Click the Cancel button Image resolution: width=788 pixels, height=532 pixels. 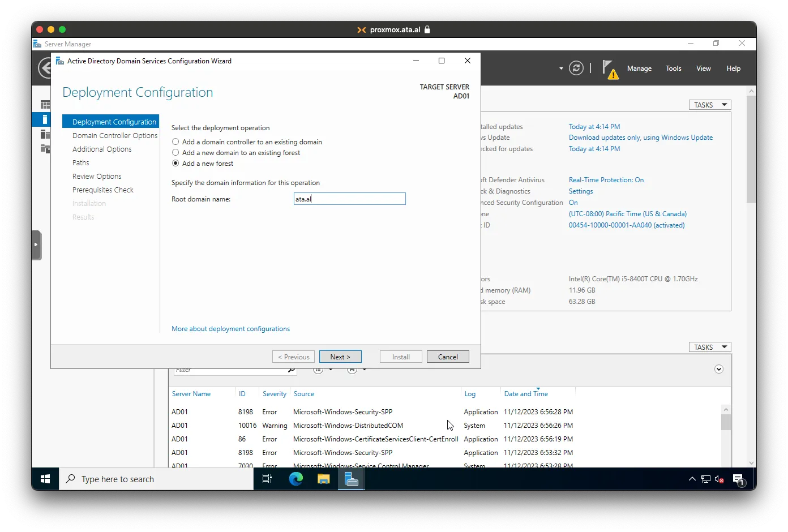tap(448, 357)
